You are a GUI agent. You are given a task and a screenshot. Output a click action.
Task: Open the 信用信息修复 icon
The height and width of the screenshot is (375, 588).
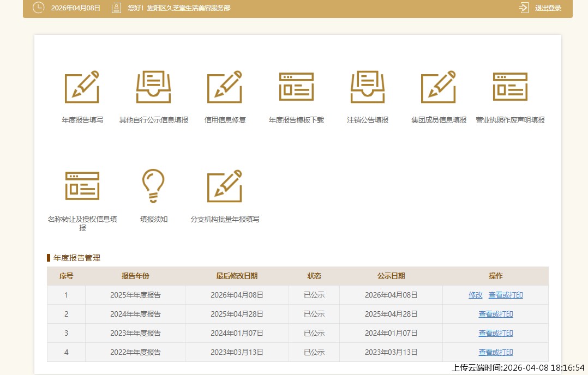(x=225, y=87)
